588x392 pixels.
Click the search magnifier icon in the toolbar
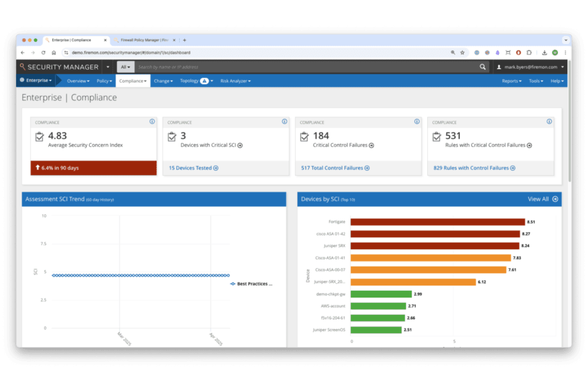482,67
